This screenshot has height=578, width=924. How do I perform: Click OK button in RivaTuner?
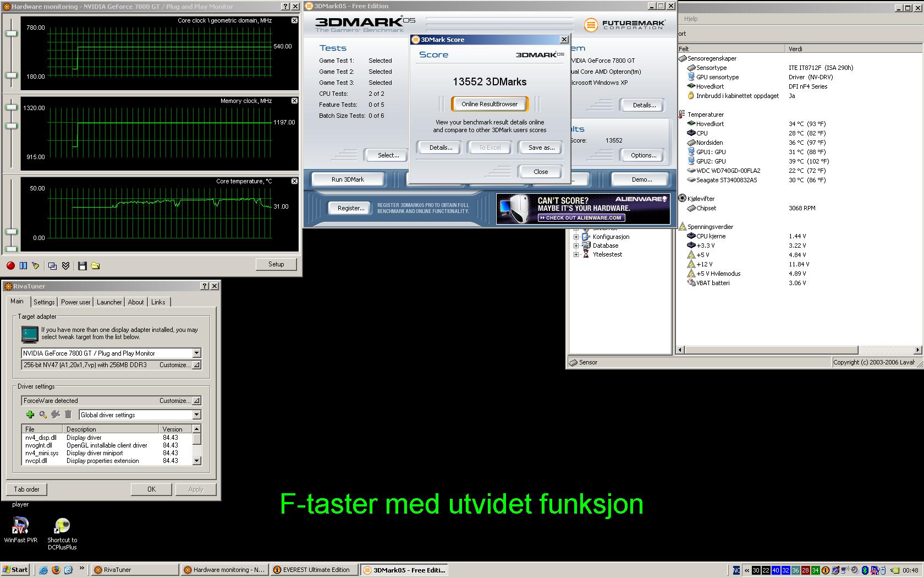point(151,489)
